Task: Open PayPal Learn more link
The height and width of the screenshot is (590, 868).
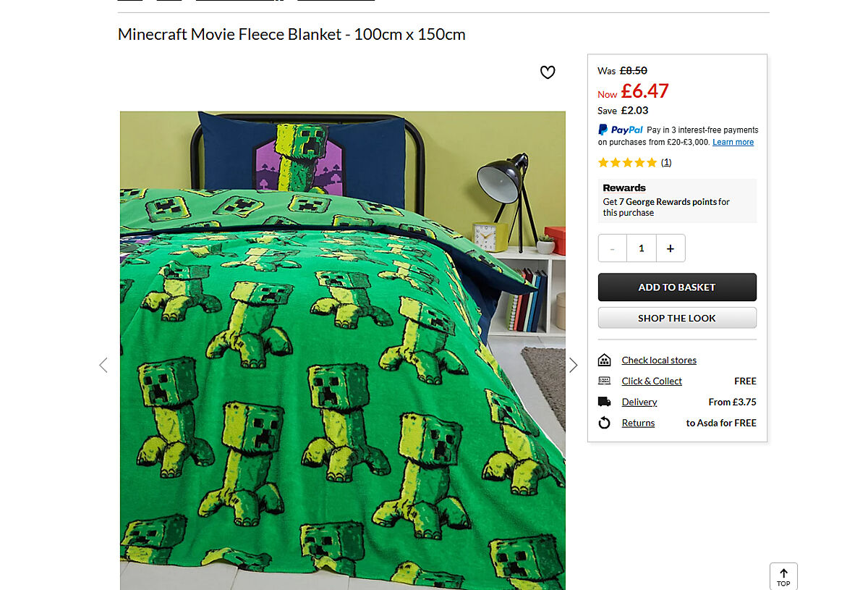Action: pos(733,142)
